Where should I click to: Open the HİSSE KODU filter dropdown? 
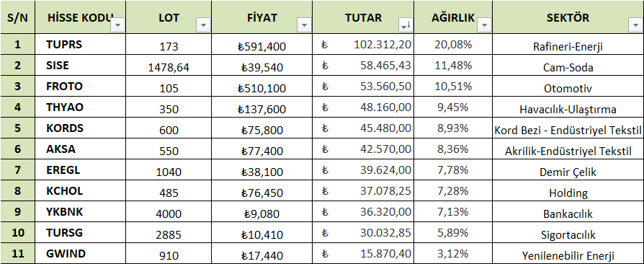coord(118,26)
